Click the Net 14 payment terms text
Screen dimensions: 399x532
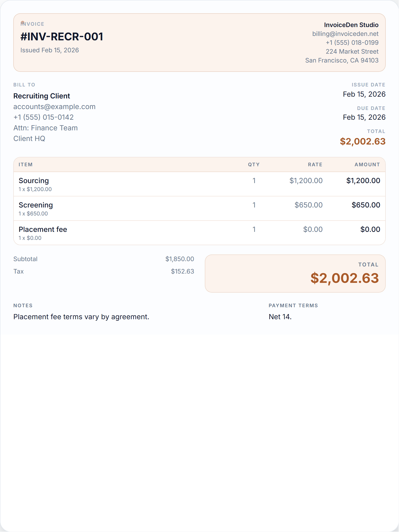coord(280,317)
